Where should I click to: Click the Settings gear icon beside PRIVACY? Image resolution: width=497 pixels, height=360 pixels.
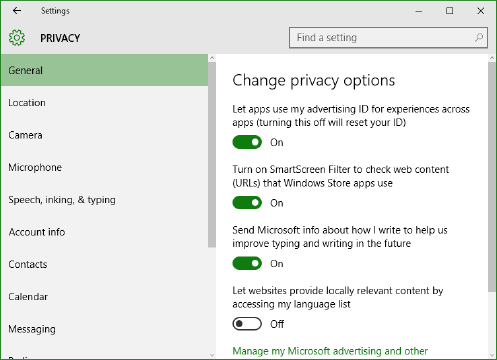pyautogui.click(x=17, y=38)
